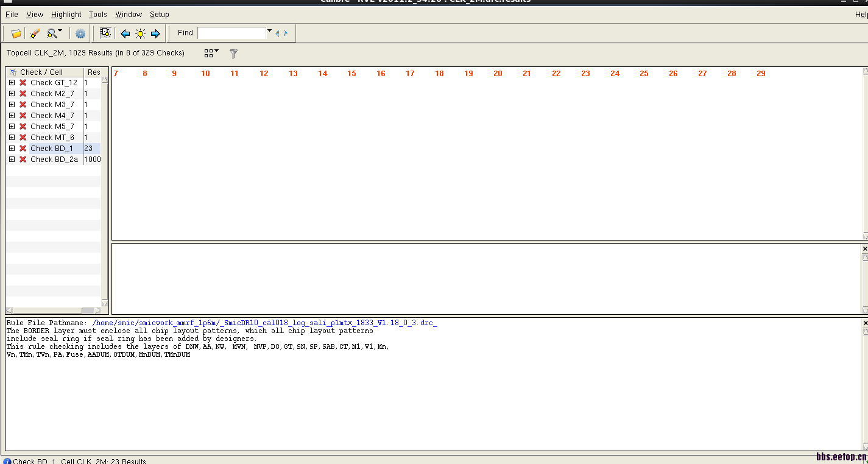Highlight current result using the sun icon
The image size is (868, 464).
(x=140, y=33)
